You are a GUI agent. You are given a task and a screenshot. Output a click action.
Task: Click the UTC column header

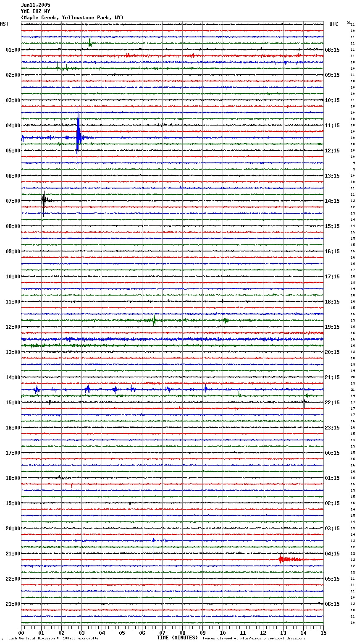[333, 24]
